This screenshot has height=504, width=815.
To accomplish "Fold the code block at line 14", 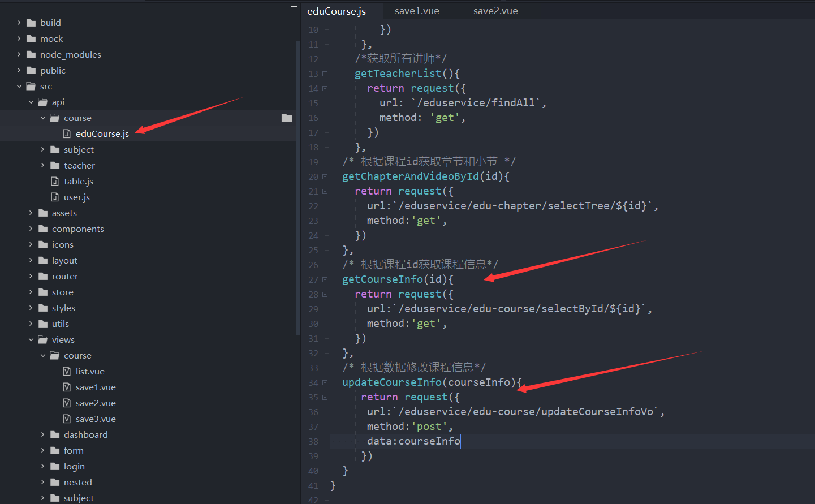I will 325,88.
